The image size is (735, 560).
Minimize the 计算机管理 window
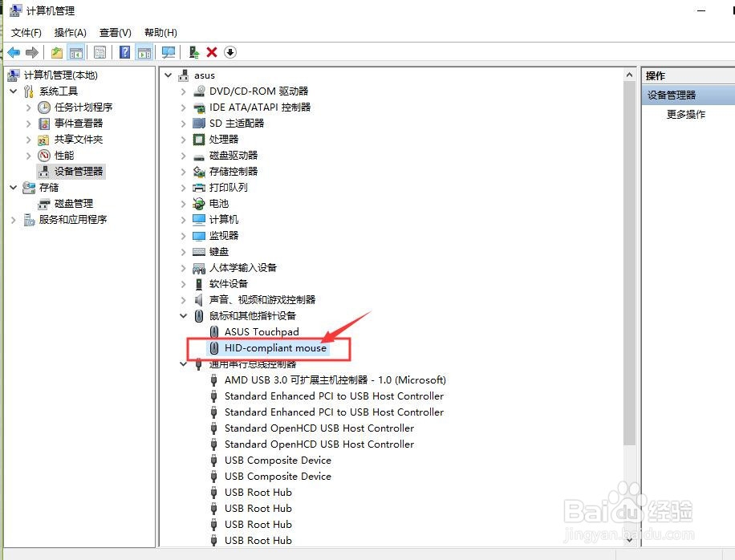[701, 10]
